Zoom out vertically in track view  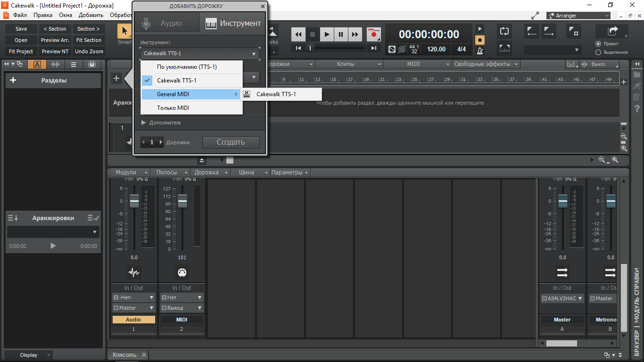coord(624,136)
